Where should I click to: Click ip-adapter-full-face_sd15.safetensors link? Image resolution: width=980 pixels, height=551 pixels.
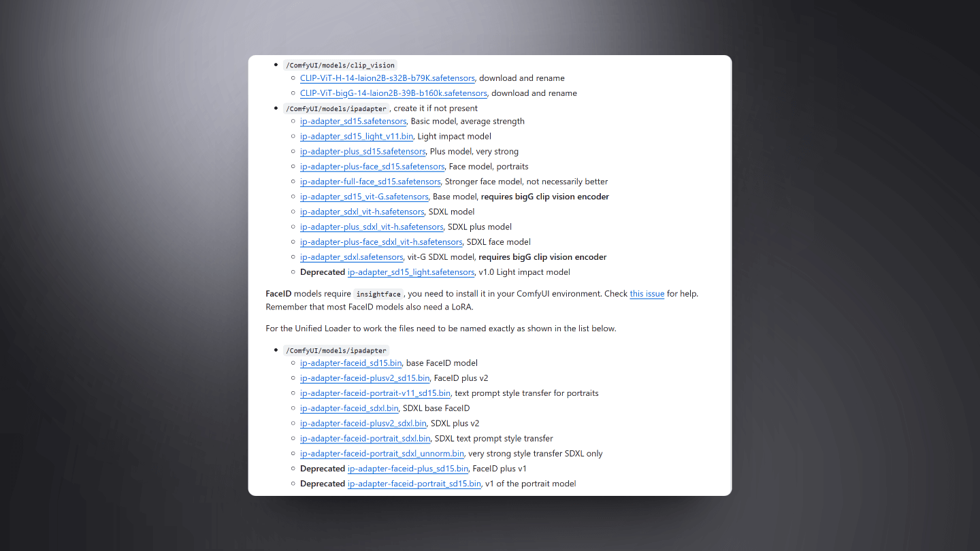click(x=370, y=182)
